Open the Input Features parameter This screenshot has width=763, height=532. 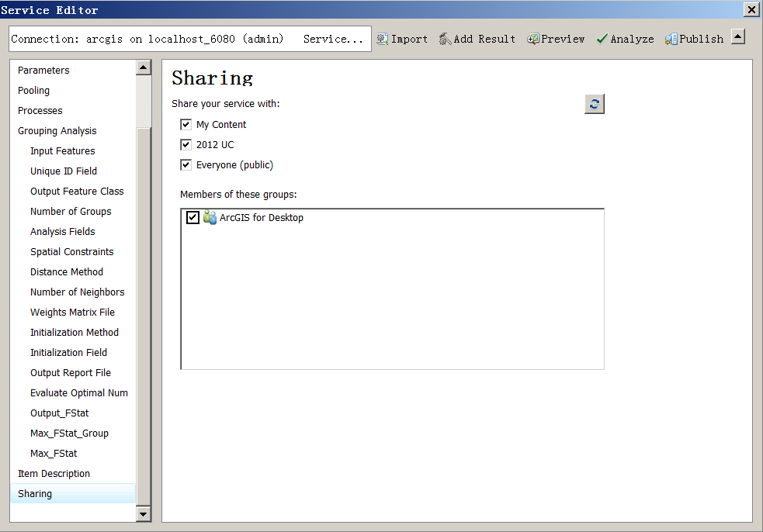tap(63, 150)
